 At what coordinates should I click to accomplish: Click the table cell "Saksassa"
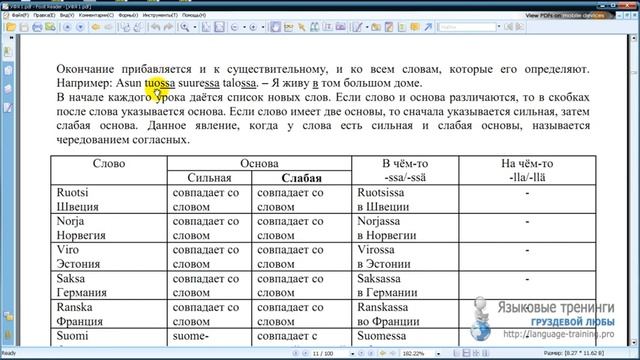point(379,278)
